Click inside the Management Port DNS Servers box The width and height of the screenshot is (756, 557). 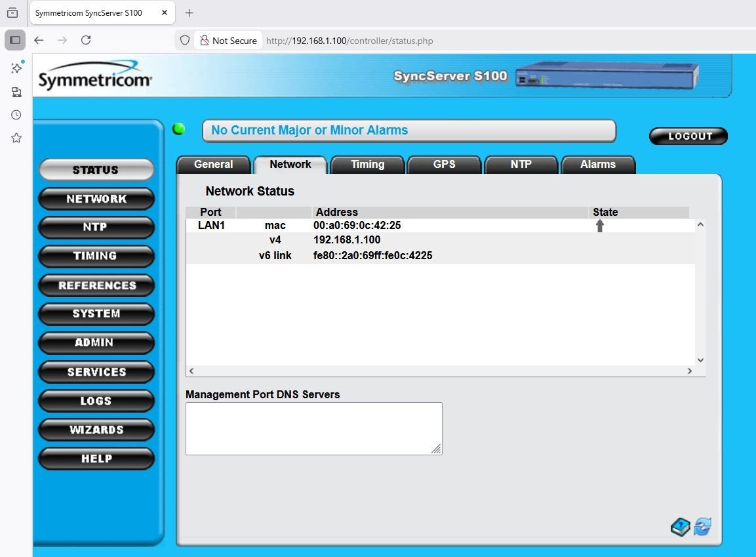click(314, 428)
